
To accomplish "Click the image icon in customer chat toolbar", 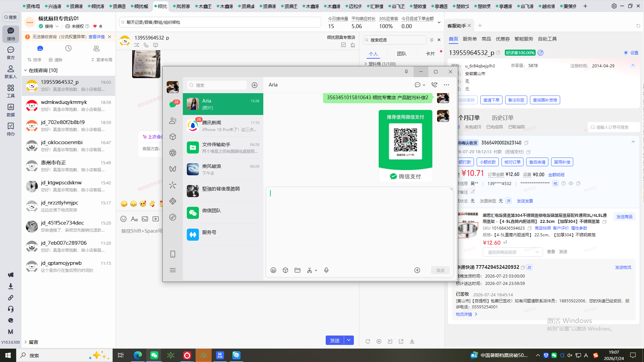I will point(145,219).
